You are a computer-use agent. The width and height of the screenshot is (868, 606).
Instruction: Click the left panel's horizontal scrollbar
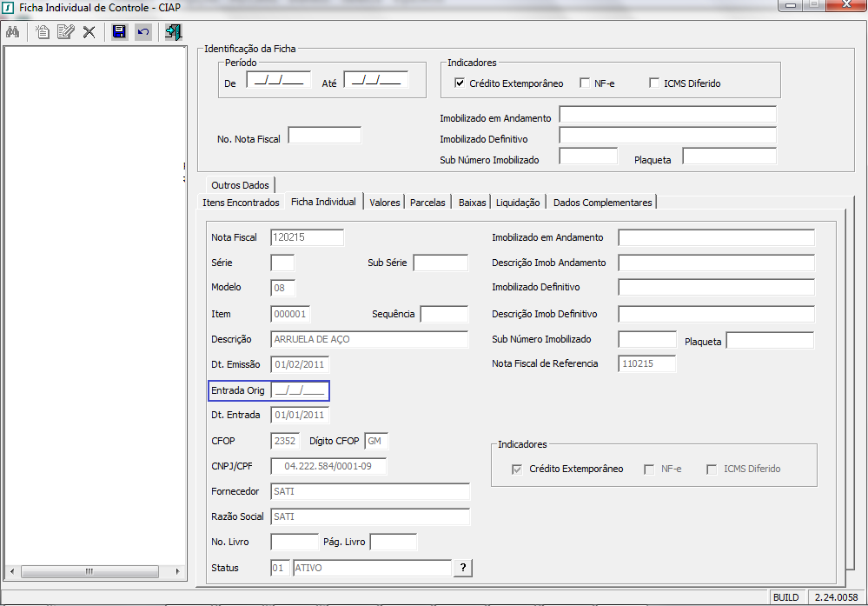click(x=89, y=572)
